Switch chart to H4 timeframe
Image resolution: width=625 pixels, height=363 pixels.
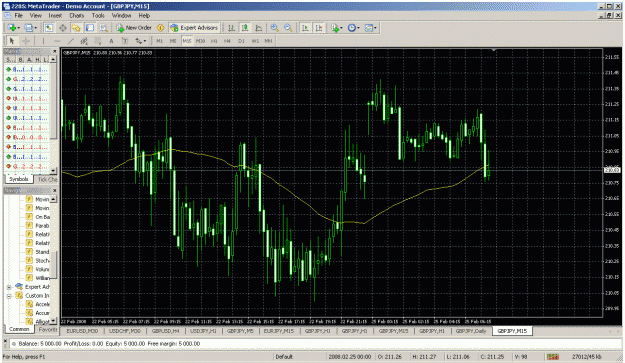[227, 41]
